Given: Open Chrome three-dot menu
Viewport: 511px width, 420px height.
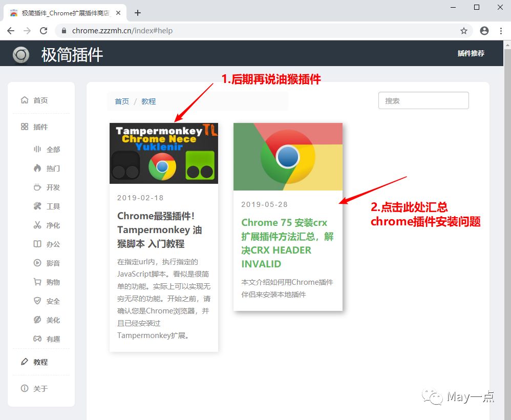Looking at the screenshot, I should 501,31.
